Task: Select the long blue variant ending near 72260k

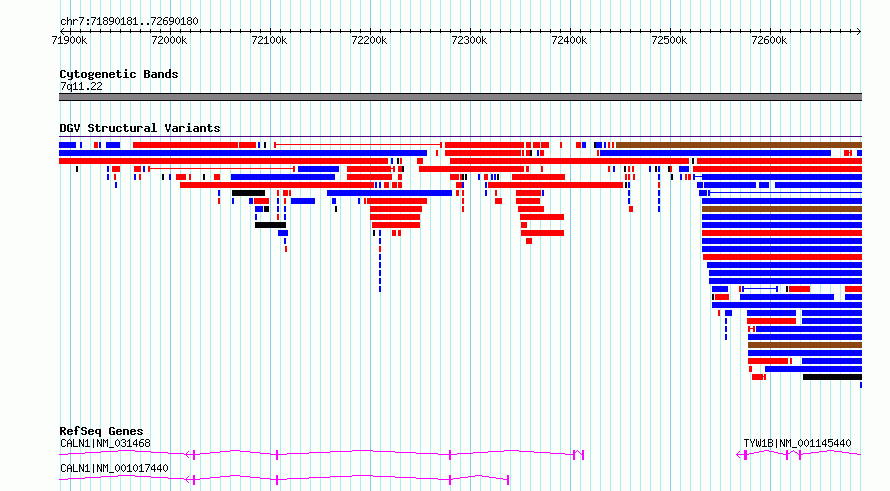Action: (x=243, y=153)
